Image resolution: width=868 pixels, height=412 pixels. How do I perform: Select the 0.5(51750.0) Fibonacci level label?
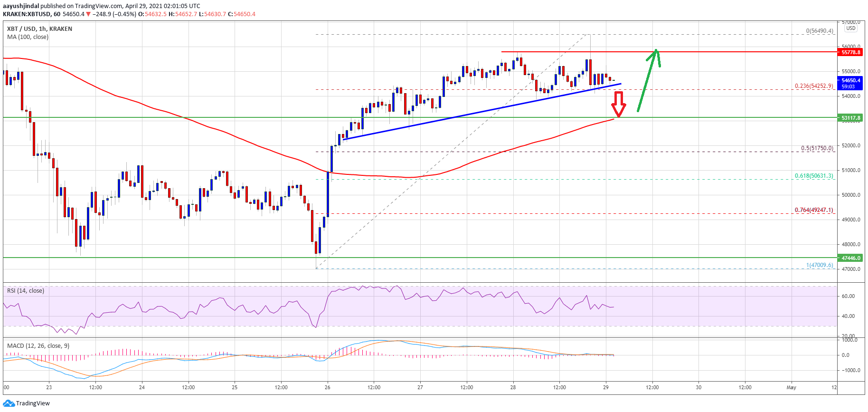coord(817,148)
